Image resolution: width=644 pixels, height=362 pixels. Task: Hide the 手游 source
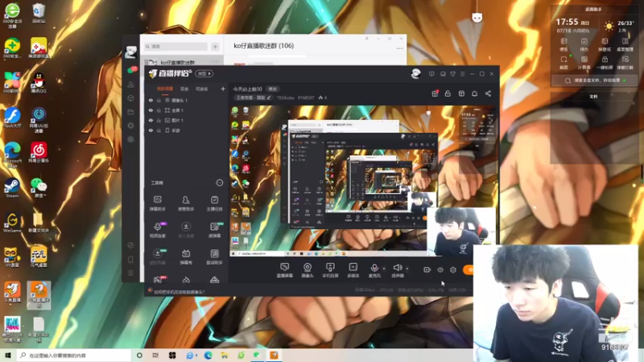151,130
